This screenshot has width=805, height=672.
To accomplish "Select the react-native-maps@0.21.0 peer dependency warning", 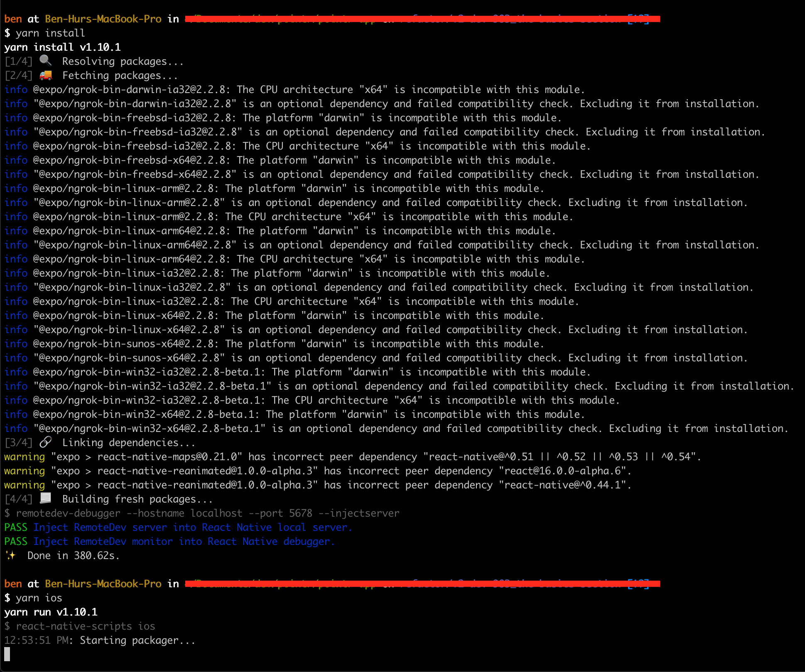I will (x=353, y=457).
